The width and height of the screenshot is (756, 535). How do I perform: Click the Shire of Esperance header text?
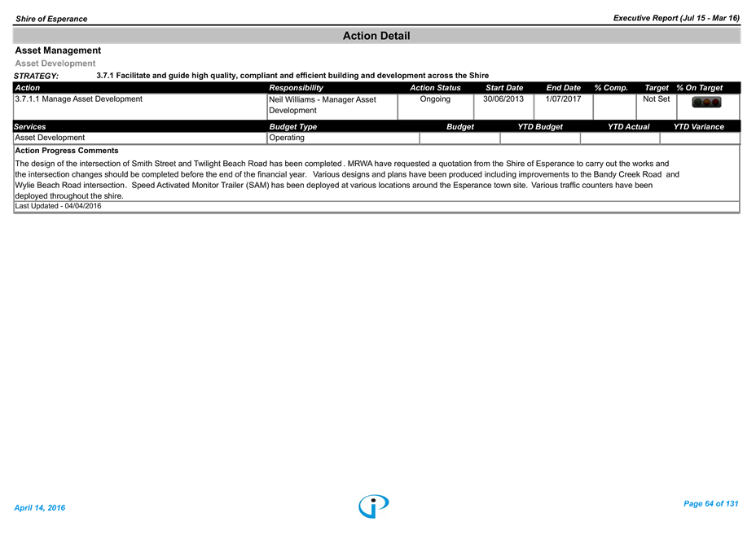point(51,19)
